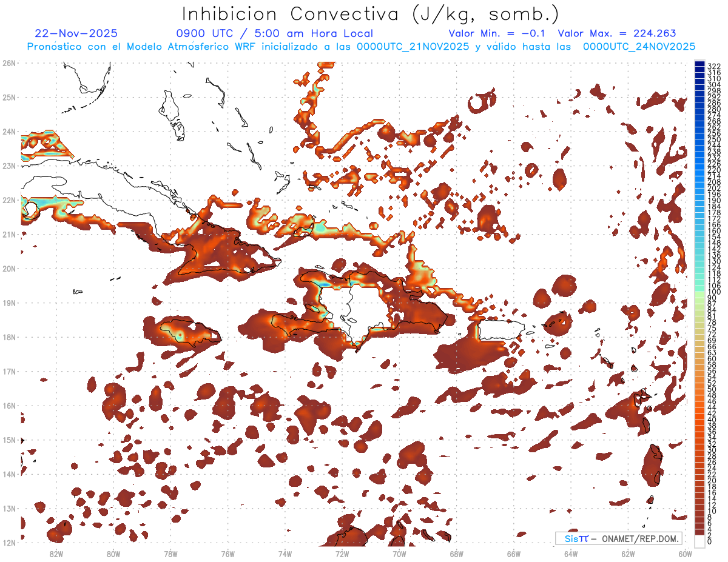The image size is (728, 562).
Task: Click the 15N latitude label
Action: (8, 440)
